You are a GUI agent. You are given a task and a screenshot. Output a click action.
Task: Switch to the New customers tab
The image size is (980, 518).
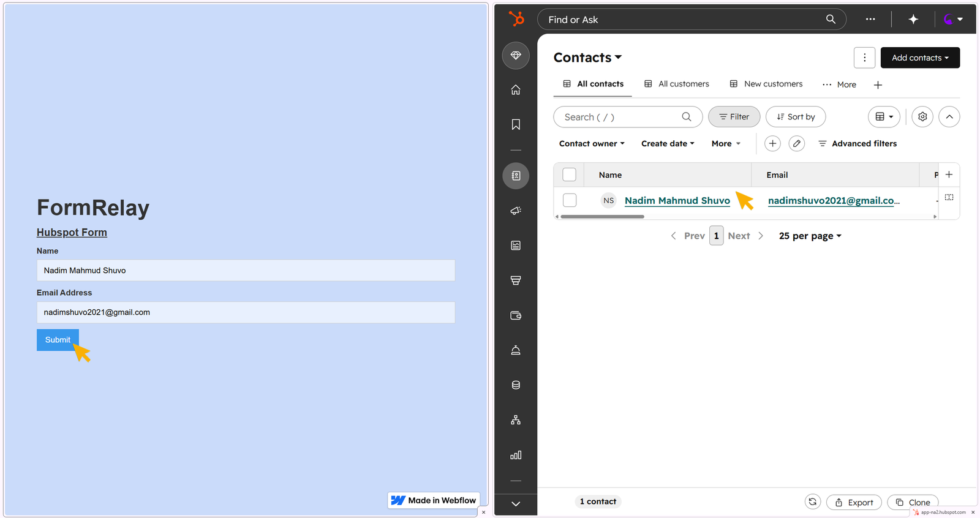click(x=766, y=84)
